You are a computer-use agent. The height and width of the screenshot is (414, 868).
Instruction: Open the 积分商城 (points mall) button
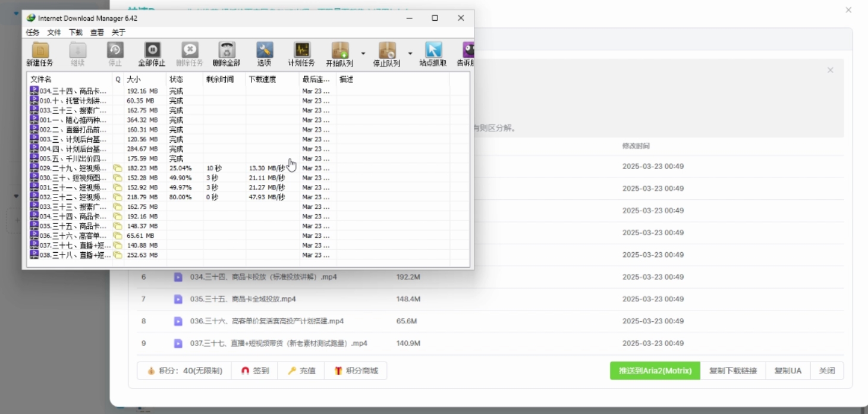click(x=356, y=371)
